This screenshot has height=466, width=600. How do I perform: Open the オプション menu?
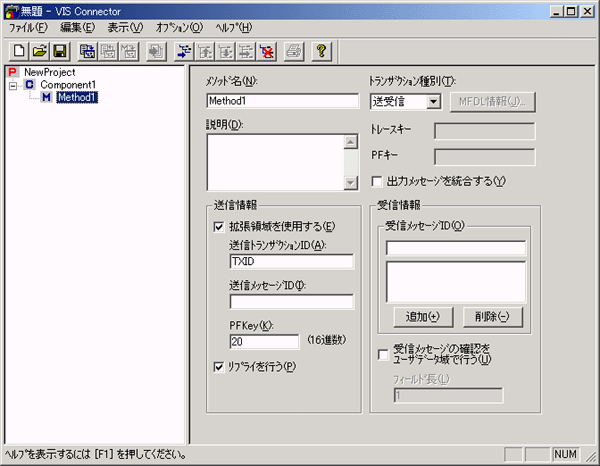179,27
